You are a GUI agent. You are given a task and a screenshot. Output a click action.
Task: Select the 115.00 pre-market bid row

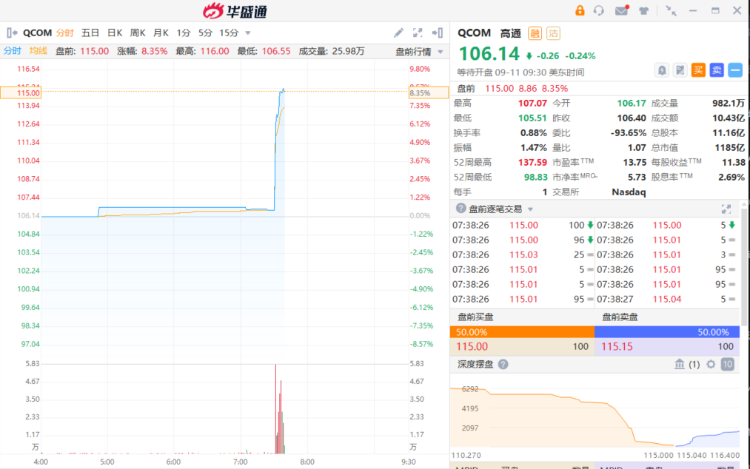(522, 347)
